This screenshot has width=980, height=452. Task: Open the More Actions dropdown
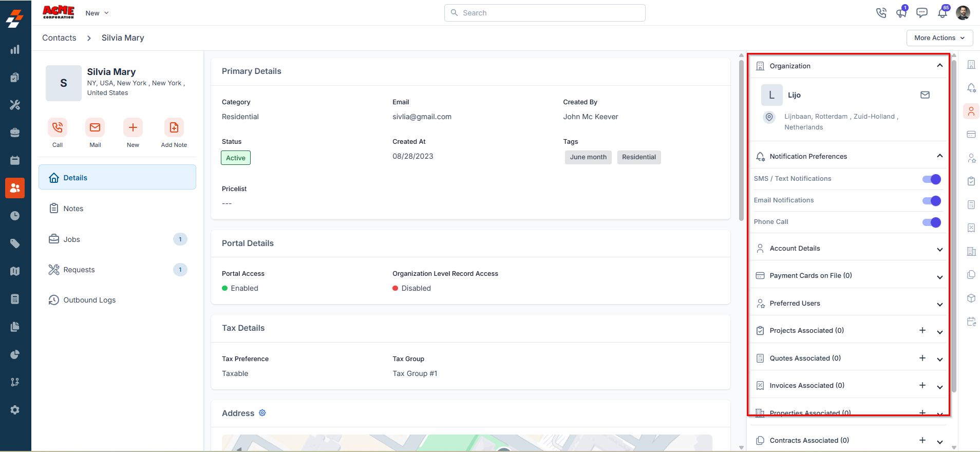point(939,38)
